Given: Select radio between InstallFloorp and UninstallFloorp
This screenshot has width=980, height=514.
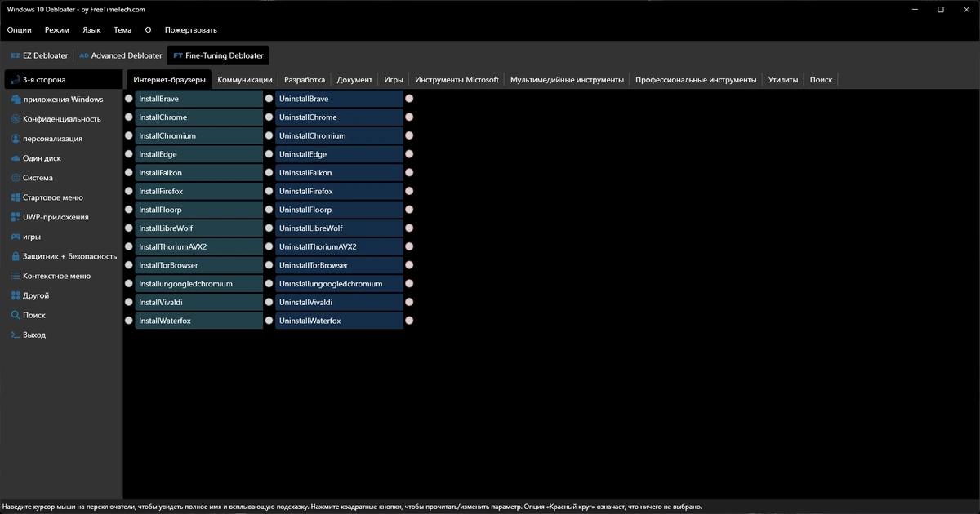Looking at the screenshot, I should pyautogui.click(x=269, y=210).
